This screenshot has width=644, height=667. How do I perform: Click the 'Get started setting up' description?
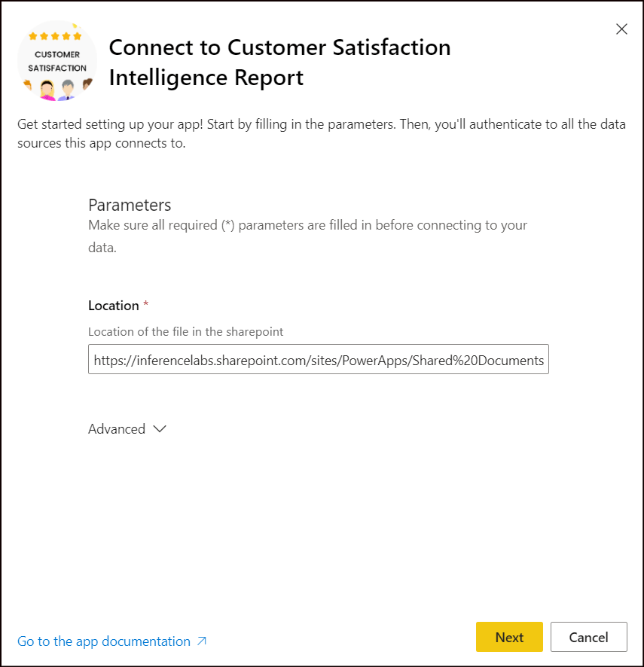(322, 133)
